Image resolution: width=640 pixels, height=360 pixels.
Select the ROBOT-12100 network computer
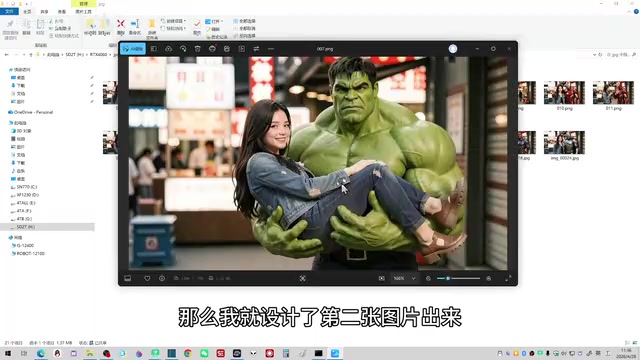(28, 253)
